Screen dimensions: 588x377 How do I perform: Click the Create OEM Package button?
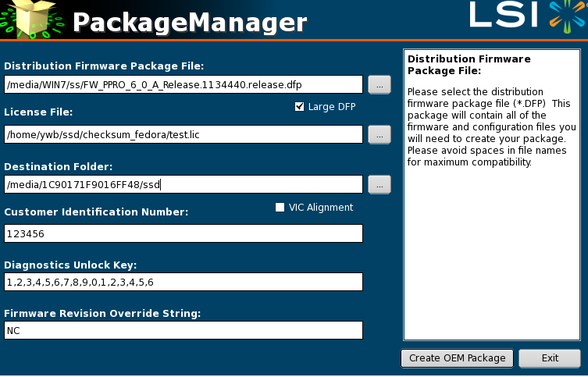[457, 358]
